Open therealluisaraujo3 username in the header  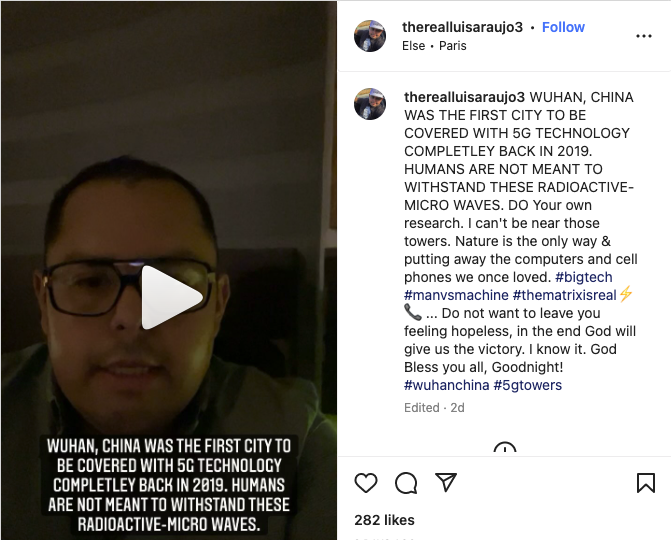462,27
